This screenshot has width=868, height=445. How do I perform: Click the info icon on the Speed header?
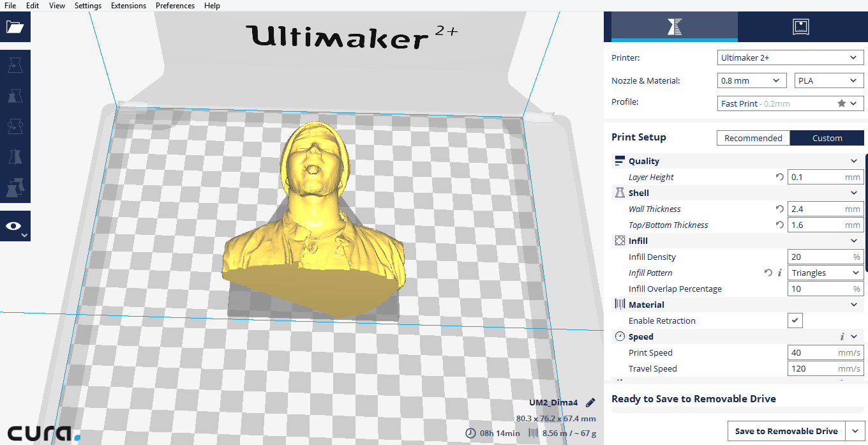[x=842, y=336]
